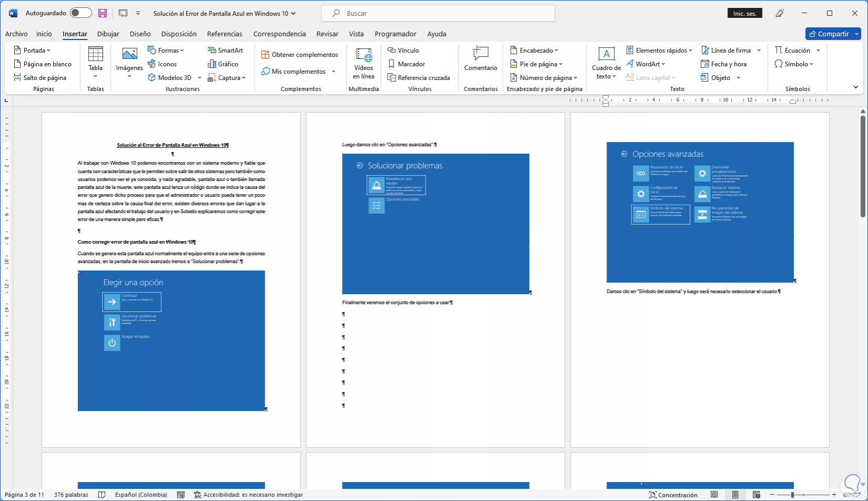Insert an Ecuación
The height and width of the screenshot is (501, 868).
pos(793,51)
